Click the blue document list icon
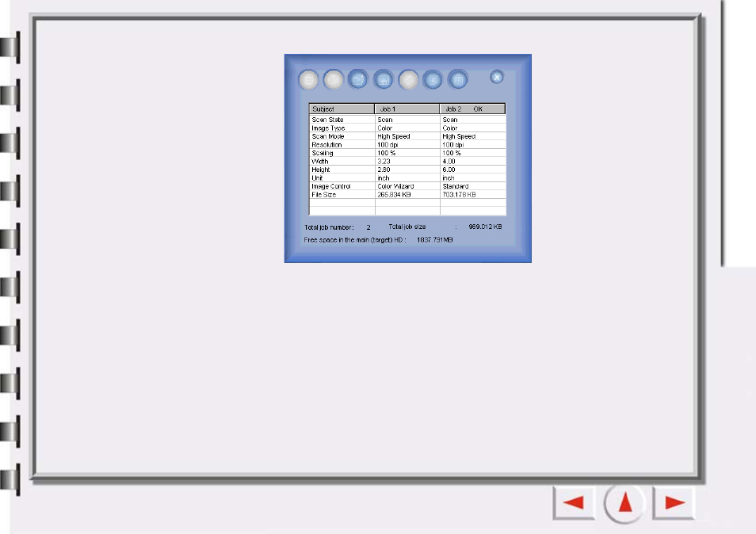This screenshot has width=756, height=534. 433,80
